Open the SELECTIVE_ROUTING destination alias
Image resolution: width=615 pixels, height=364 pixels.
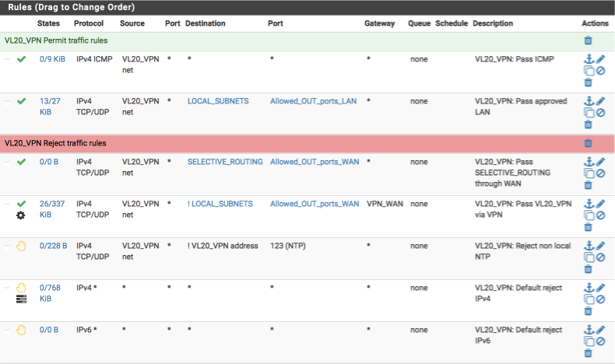click(225, 162)
